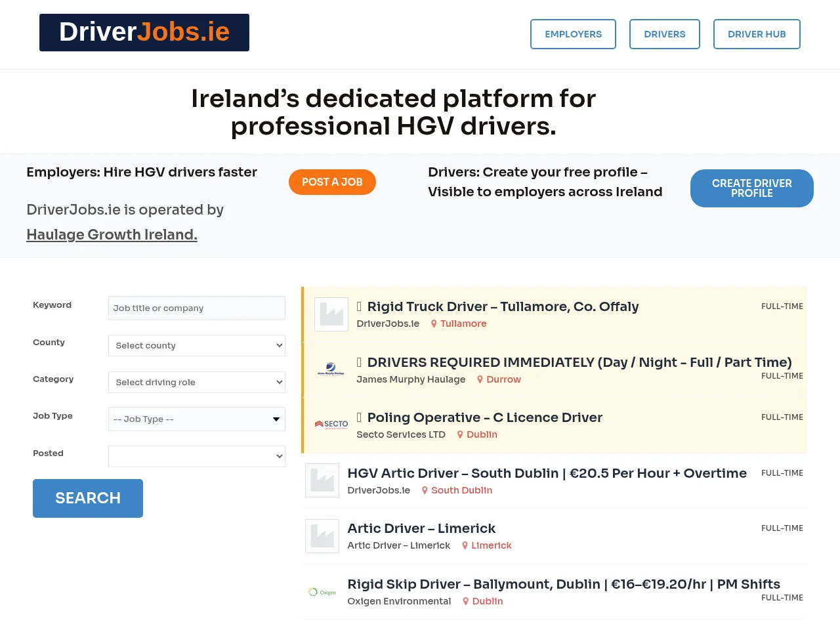The height and width of the screenshot is (630, 840).
Task: Click Create Driver Profile button
Action: pyautogui.click(x=752, y=188)
